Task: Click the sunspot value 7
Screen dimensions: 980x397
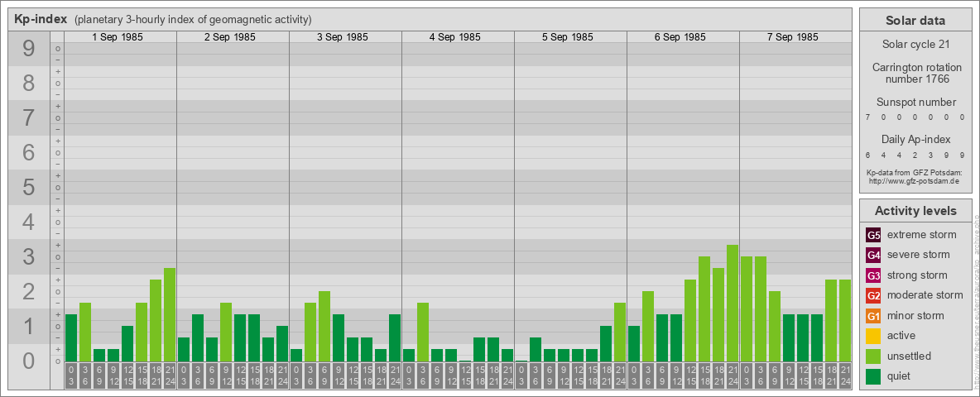Action: (x=867, y=117)
